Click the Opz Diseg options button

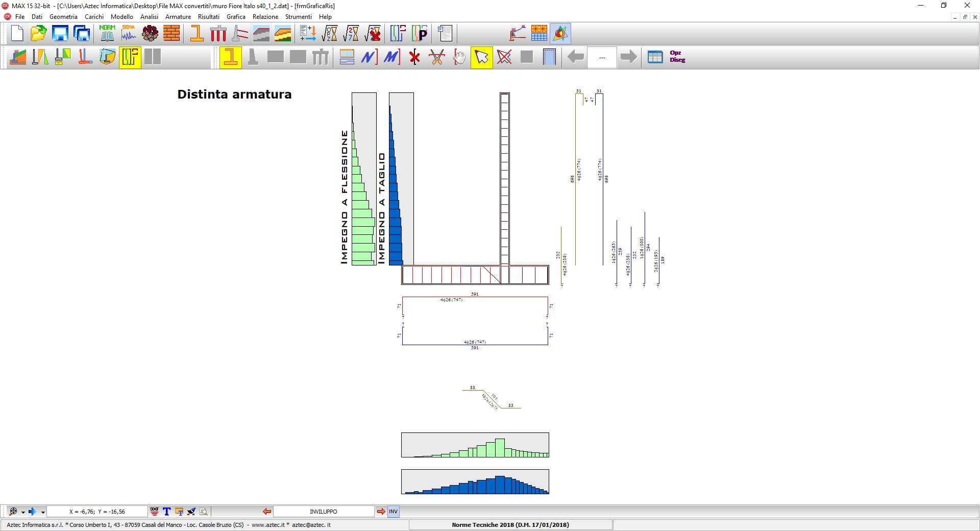tap(677, 57)
